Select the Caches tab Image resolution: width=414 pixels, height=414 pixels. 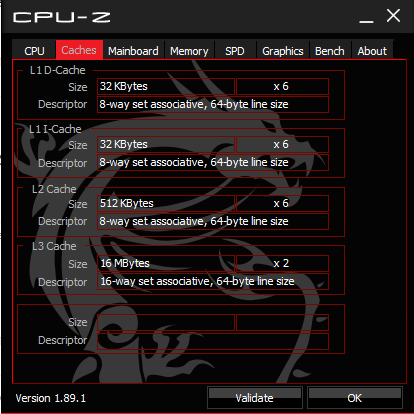click(79, 50)
